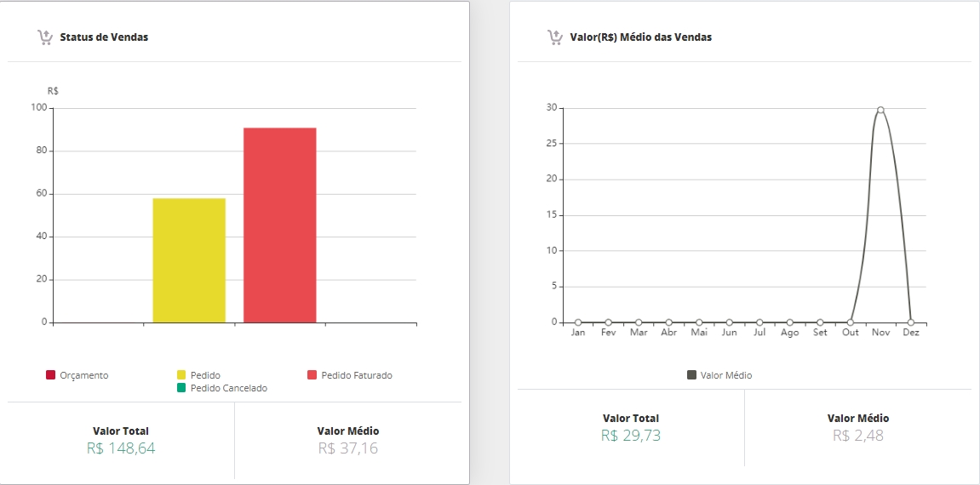980x485 pixels.
Task: Click the cart icon beside Valor(R$) Médio das Vendas
Action: 554,37
